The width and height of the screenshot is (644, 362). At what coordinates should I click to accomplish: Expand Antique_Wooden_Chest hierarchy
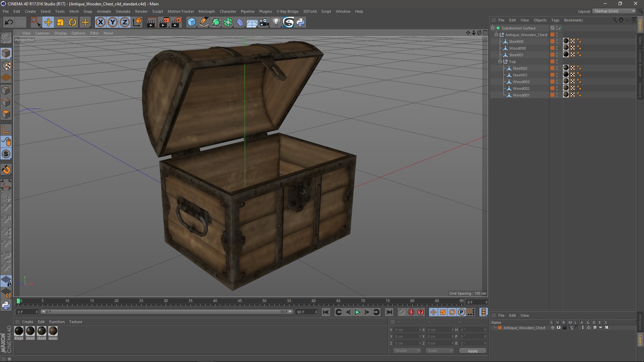(497, 35)
